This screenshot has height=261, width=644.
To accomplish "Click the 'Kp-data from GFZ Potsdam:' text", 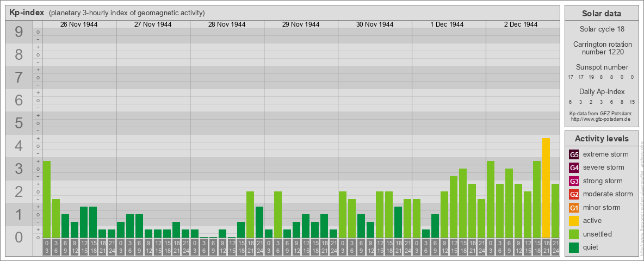I will pos(601,114).
